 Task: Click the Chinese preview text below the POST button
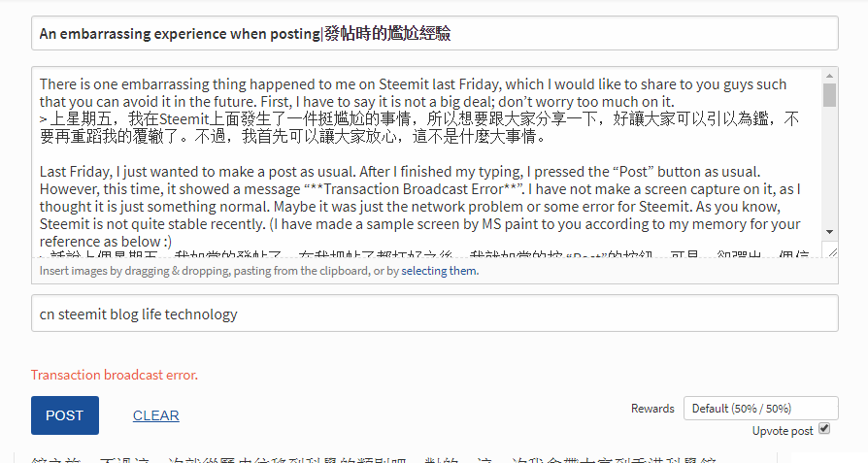pyautogui.click(x=388, y=457)
